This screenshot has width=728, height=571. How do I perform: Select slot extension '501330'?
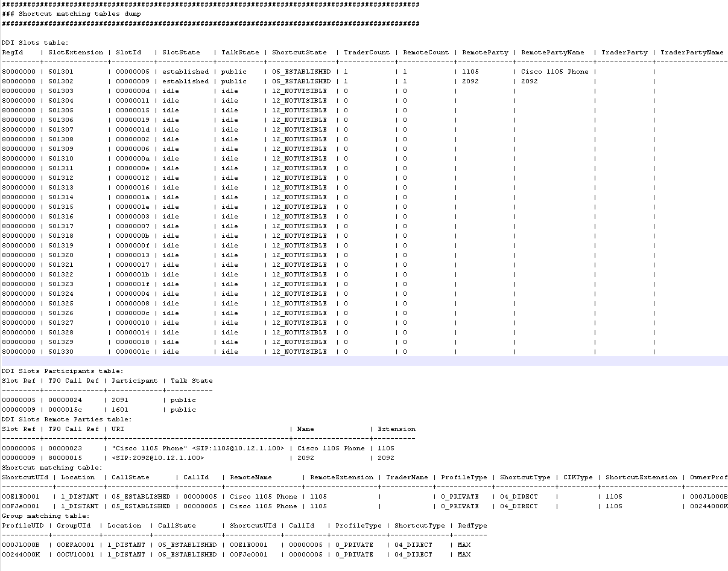pyautogui.click(x=61, y=352)
